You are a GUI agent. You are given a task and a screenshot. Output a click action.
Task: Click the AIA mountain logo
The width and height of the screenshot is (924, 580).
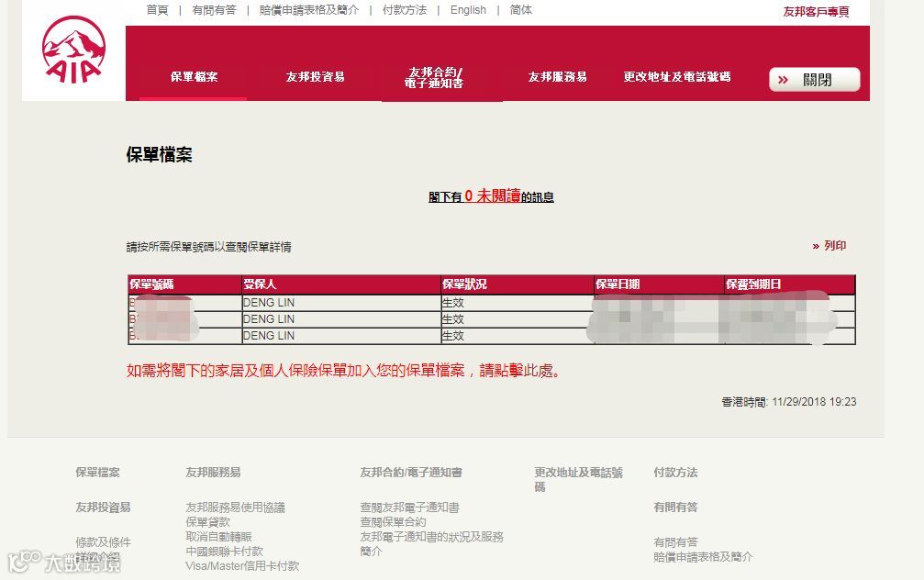(x=73, y=50)
